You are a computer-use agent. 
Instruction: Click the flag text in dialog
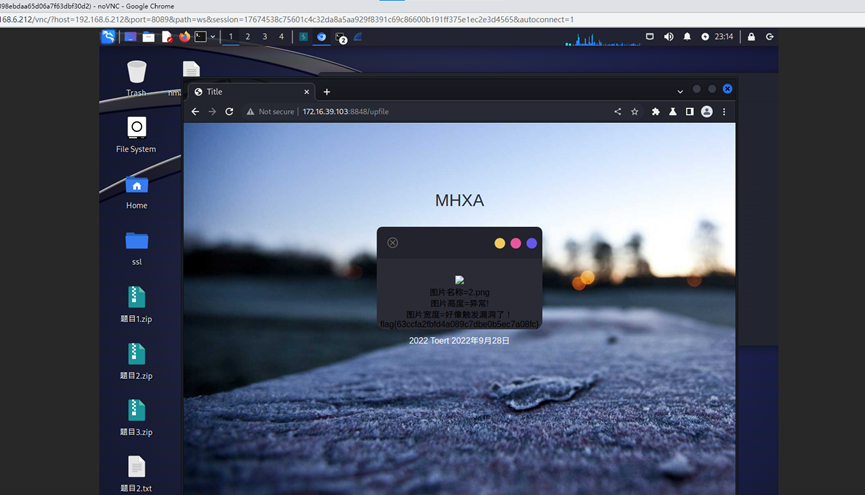(459, 324)
